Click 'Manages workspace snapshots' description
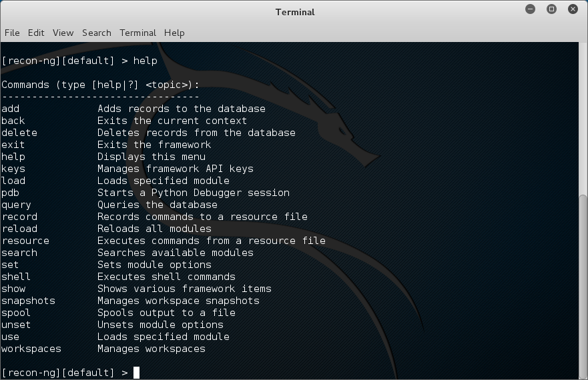The image size is (588, 380). pyautogui.click(x=178, y=301)
